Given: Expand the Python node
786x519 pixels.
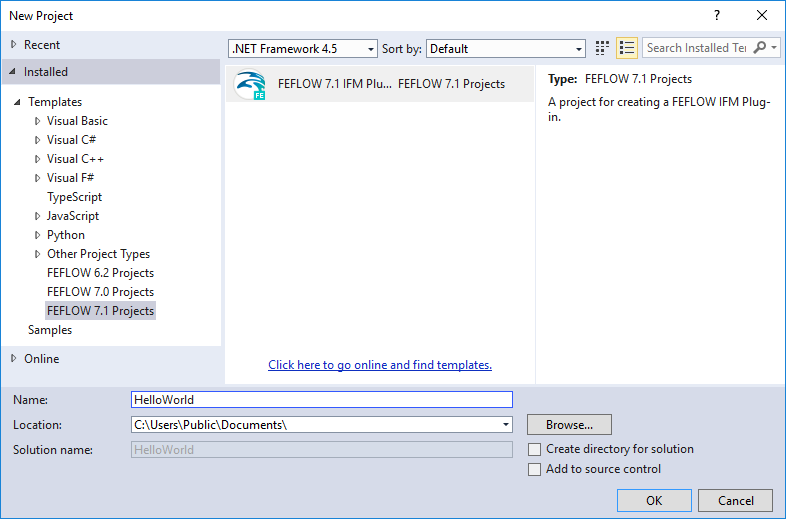Looking at the screenshot, I should tap(38, 235).
